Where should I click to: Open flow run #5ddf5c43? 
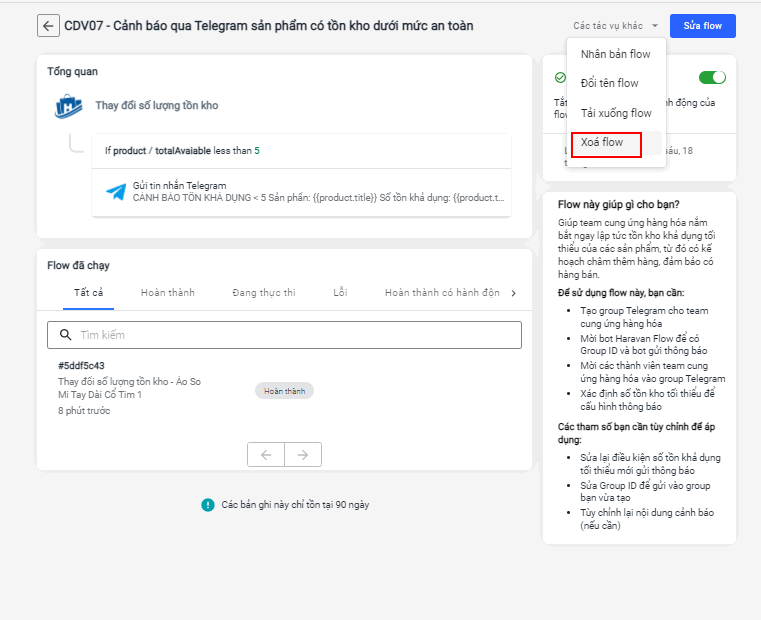[x=81, y=366]
